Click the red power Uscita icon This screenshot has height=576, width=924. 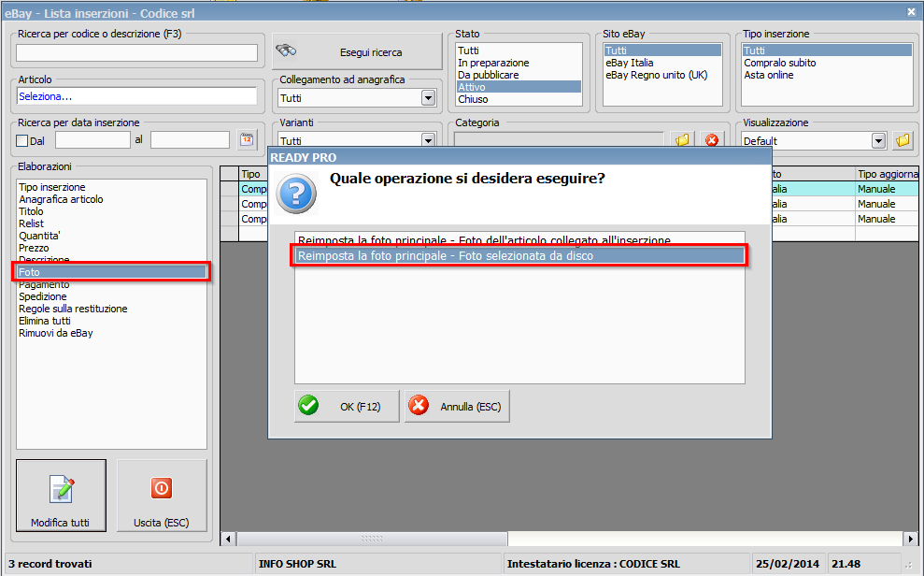click(x=162, y=488)
